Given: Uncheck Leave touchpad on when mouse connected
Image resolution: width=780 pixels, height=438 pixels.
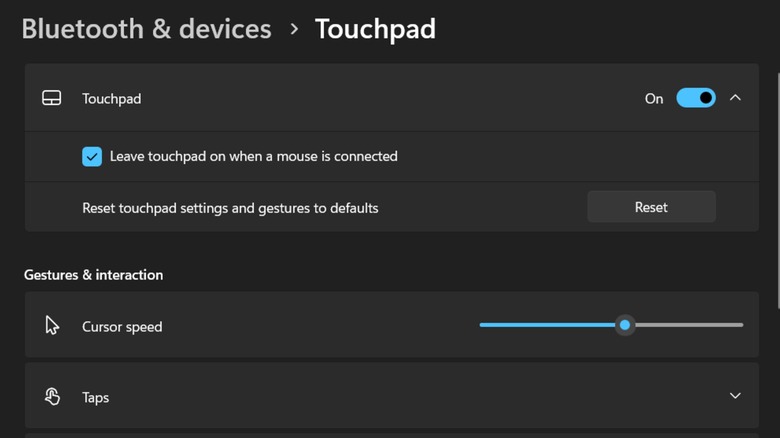Looking at the screenshot, I should pyautogui.click(x=92, y=156).
